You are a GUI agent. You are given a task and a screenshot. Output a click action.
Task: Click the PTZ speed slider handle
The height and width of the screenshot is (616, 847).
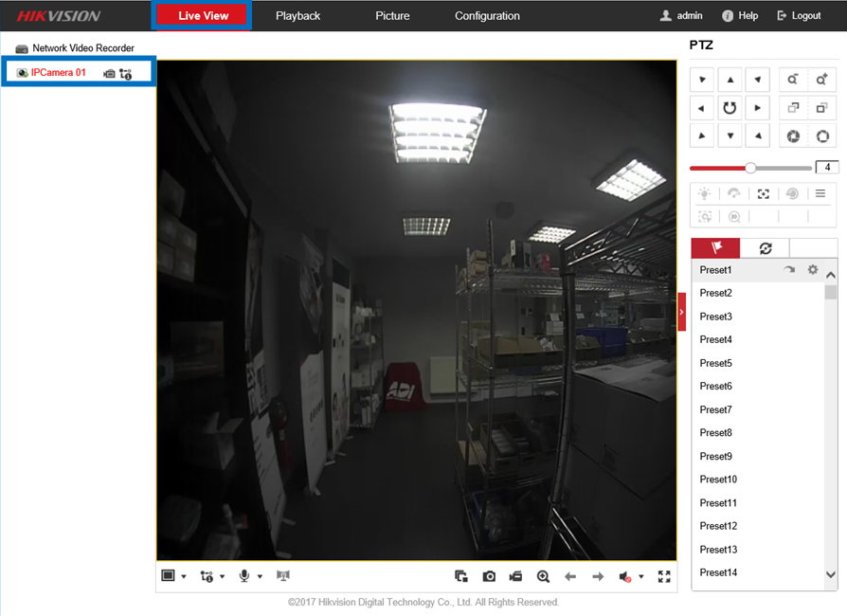pyautogui.click(x=750, y=168)
